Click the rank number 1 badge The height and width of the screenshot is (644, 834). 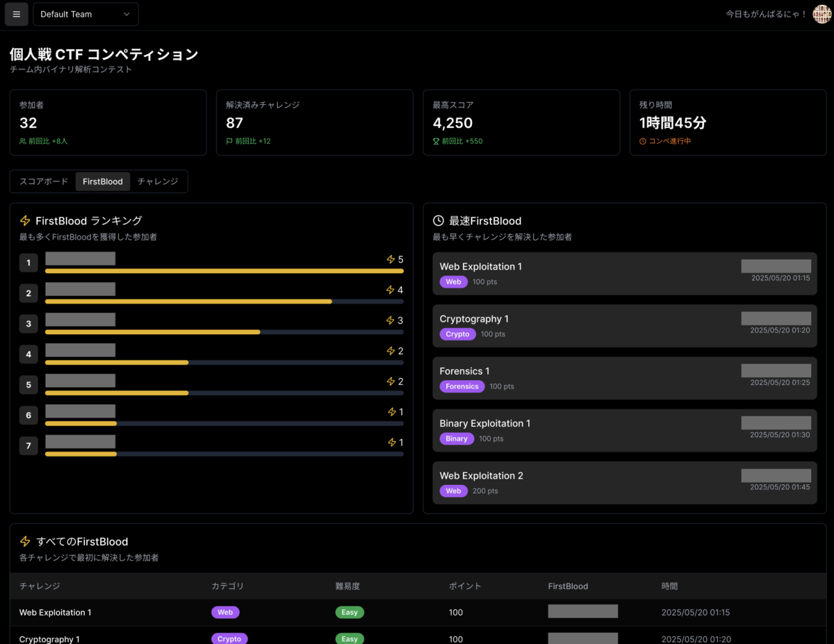[28, 263]
